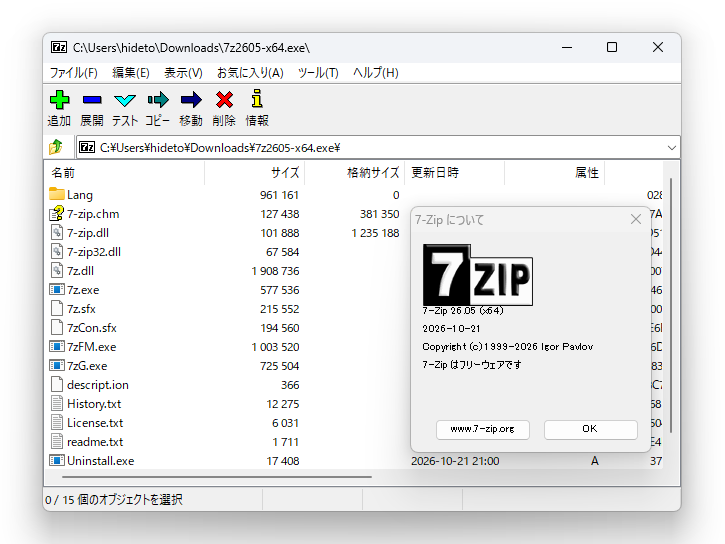Click size value 1 908 736

(x=276, y=271)
